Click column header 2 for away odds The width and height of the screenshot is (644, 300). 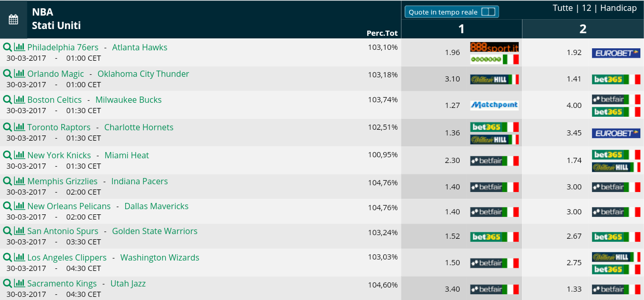pyautogui.click(x=583, y=29)
